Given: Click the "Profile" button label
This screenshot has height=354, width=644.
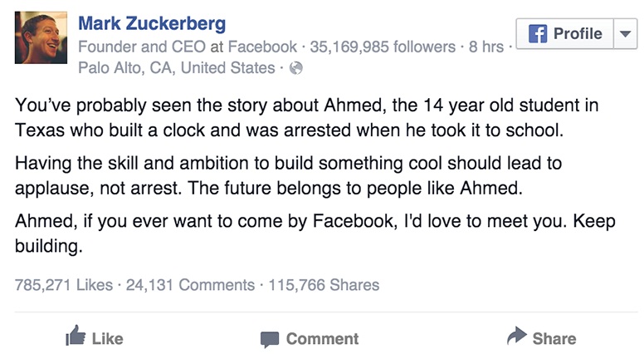Looking at the screenshot, I should tap(578, 34).
